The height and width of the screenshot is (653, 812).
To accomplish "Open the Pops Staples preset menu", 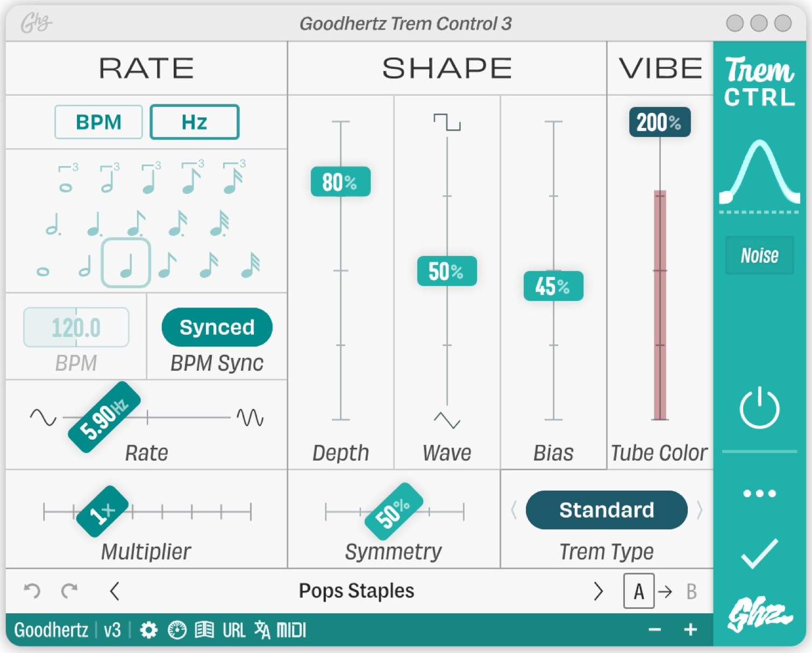I will click(x=357, y=591).
